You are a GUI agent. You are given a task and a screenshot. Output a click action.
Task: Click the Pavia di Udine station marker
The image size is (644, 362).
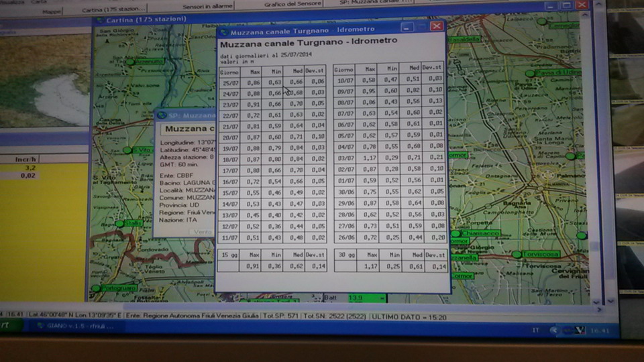pos(530,73)
